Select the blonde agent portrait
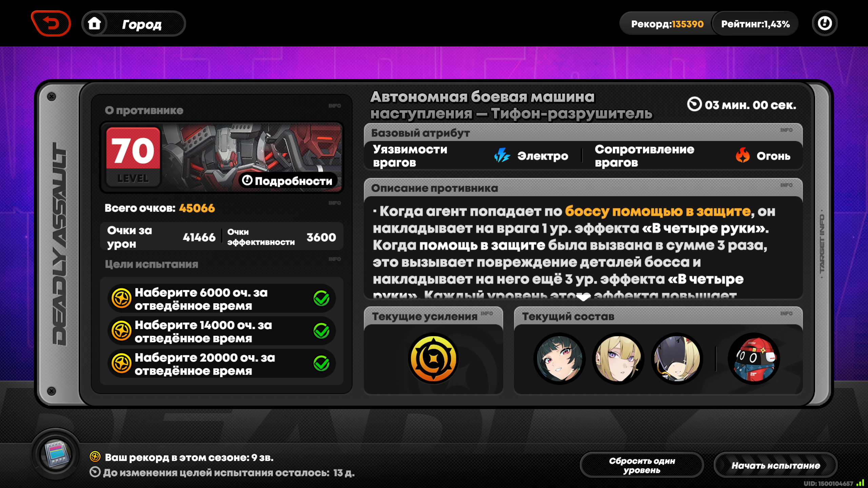The image size is (868, 488). (618, 359)
